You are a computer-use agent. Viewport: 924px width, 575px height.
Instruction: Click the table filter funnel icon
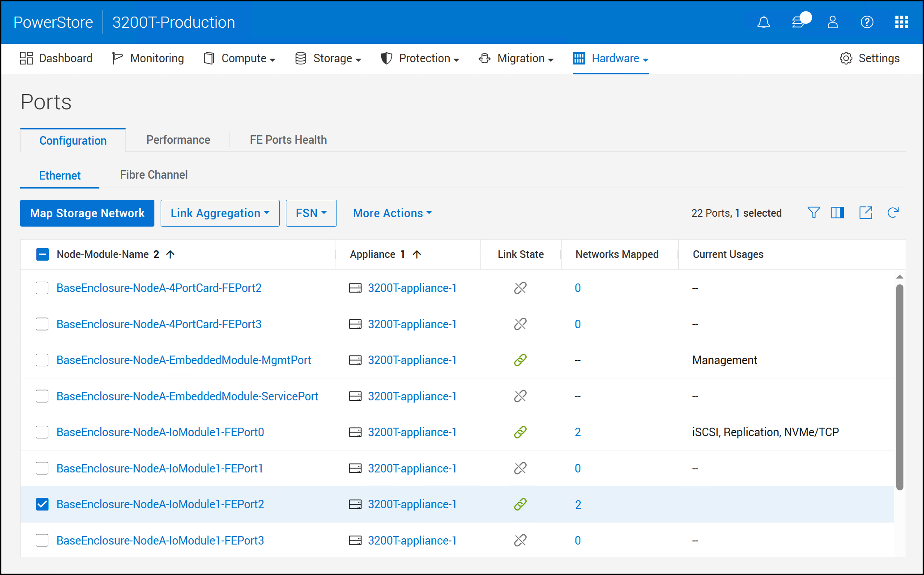click(x=813, y=213)
